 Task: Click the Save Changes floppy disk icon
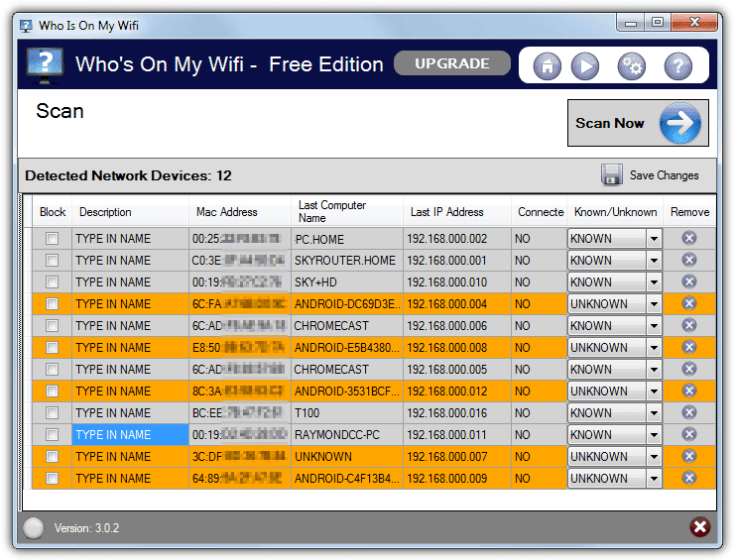[612, 175]
